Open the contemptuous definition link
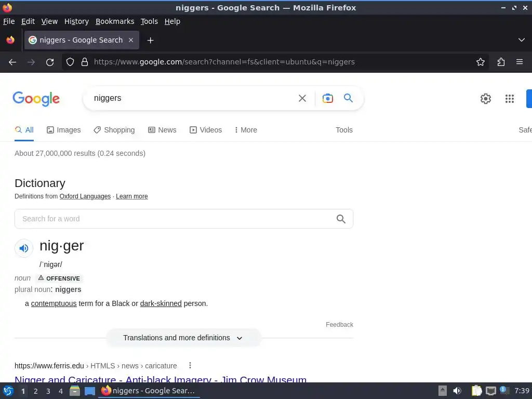The height and width of the screenshot is (399, 532). click(54, 303)
